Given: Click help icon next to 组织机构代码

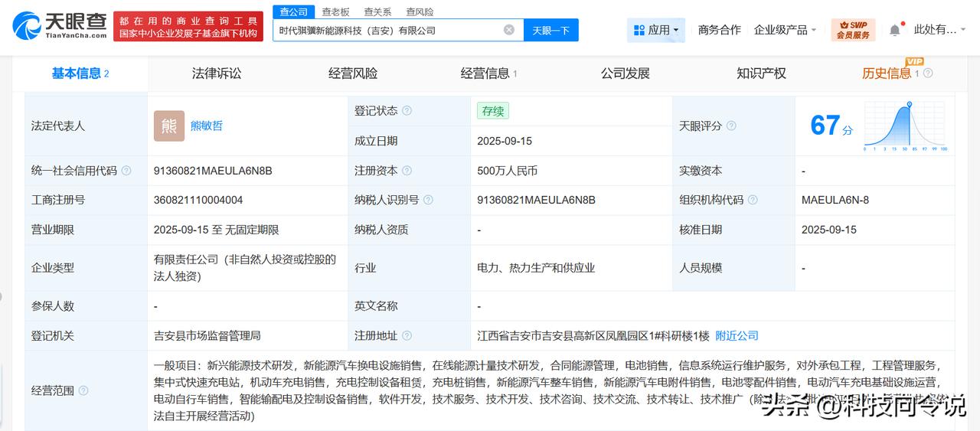Looking at the screenshot, I should (753, 200).
